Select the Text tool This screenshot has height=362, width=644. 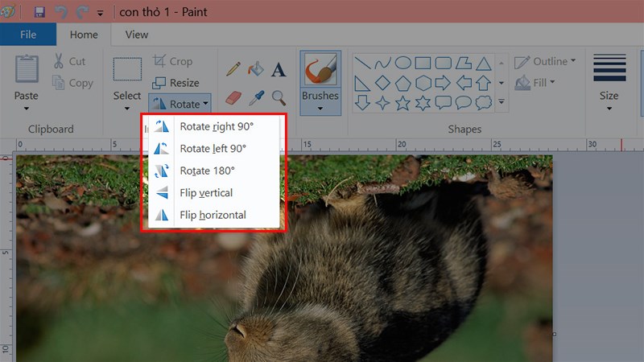tap(279, 70)
